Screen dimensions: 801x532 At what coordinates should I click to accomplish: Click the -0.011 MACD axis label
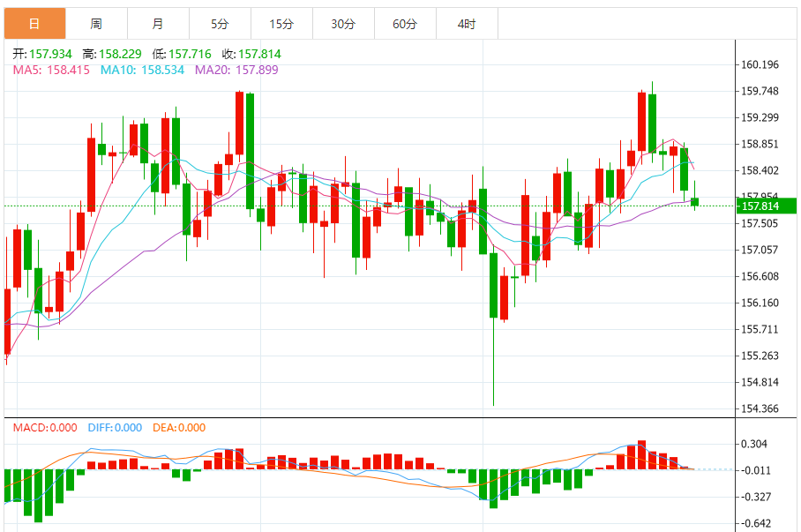755,470
